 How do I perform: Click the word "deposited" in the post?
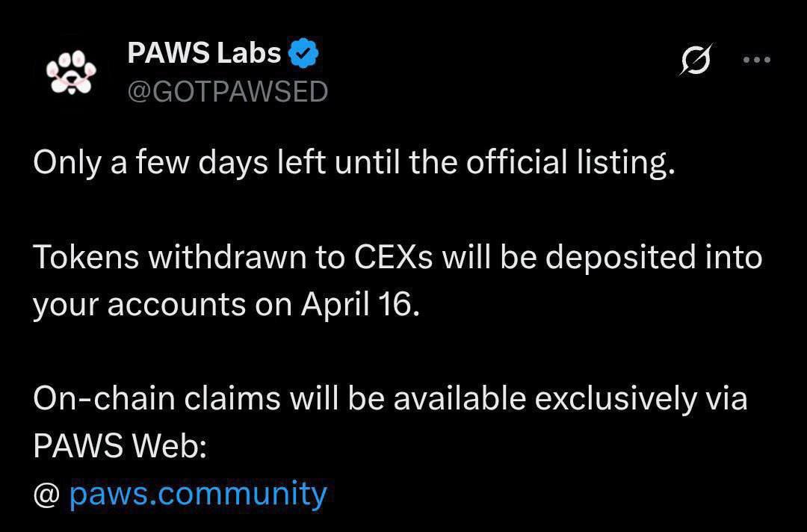pyautogui.click(x=620, y=258)
